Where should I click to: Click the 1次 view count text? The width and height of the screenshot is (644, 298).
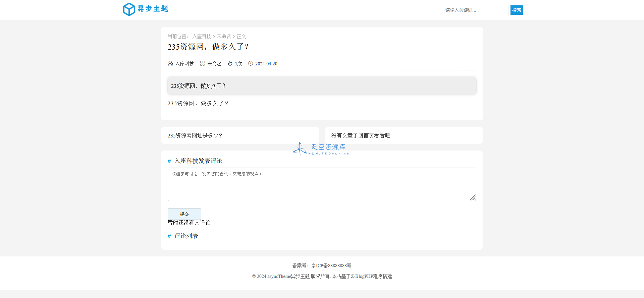(238, 64)
